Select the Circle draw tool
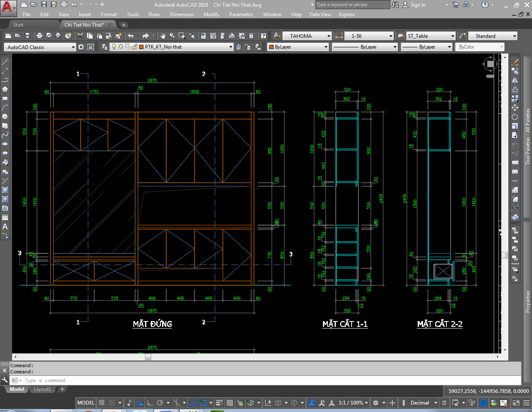The width and height of the screenshot is (532, 412). [5, 117]
